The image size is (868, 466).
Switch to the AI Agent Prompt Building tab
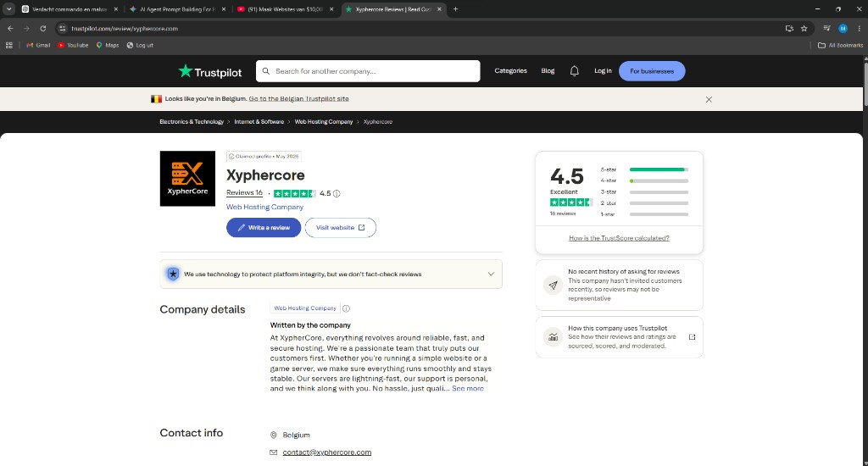click(177, 9)
